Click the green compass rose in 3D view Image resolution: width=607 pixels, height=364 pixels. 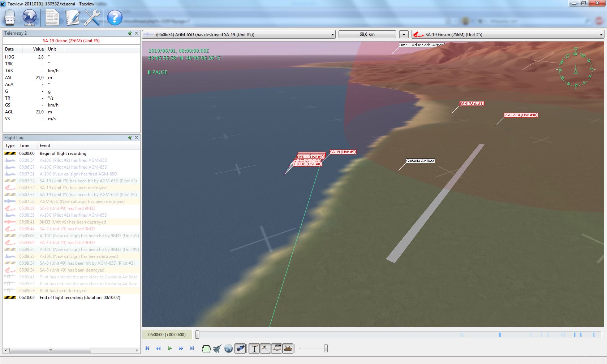(576, 69)
